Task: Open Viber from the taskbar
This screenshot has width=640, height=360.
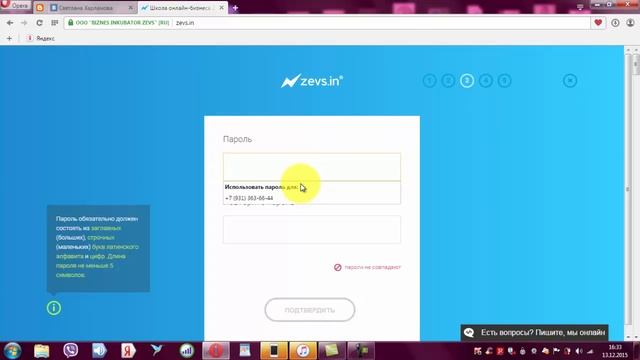Action: click(x=71, y=351)
